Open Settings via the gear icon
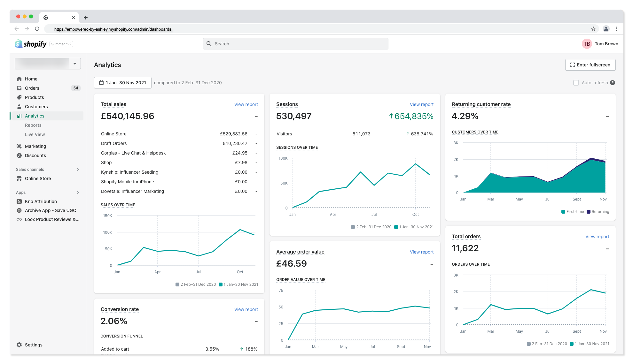633x364 pixels. [x=19, y=345]
